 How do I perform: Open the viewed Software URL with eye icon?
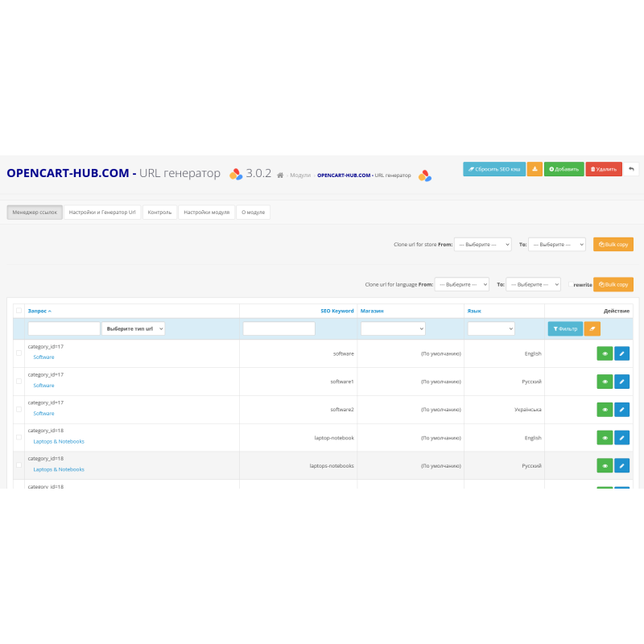(x=605, y=353)
